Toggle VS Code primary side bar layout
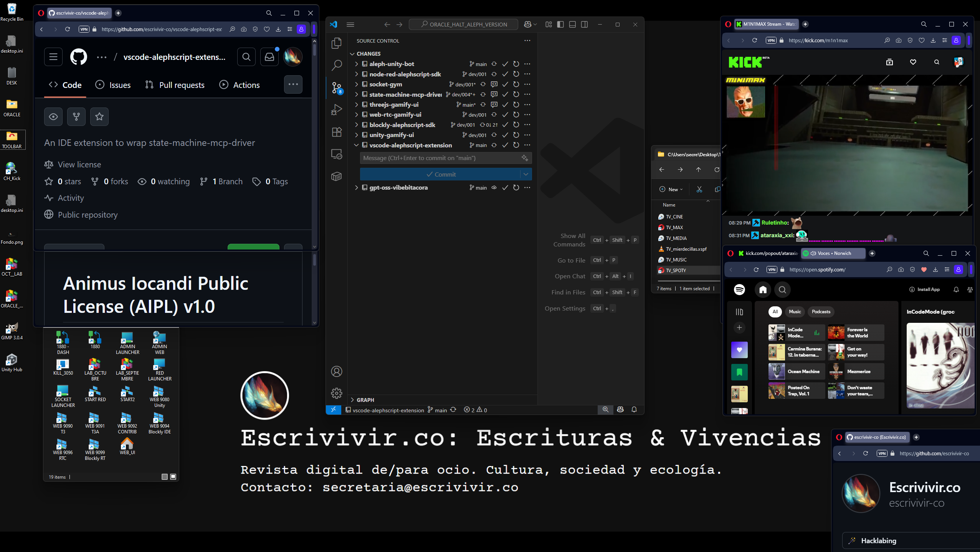980x552 pixels. [x=560, y=25]
